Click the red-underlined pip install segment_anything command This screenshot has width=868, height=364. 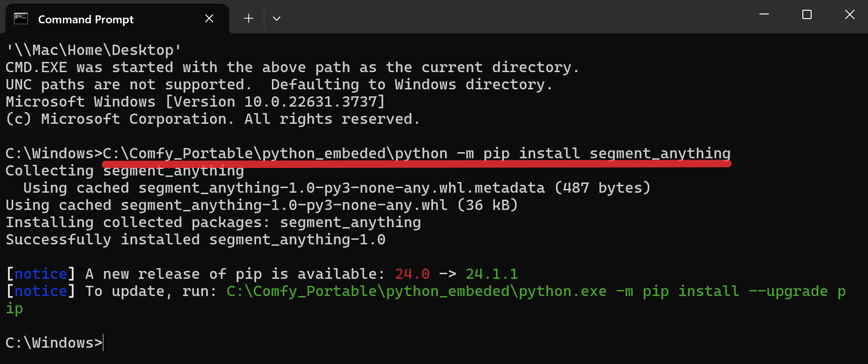tap(416, 154)
